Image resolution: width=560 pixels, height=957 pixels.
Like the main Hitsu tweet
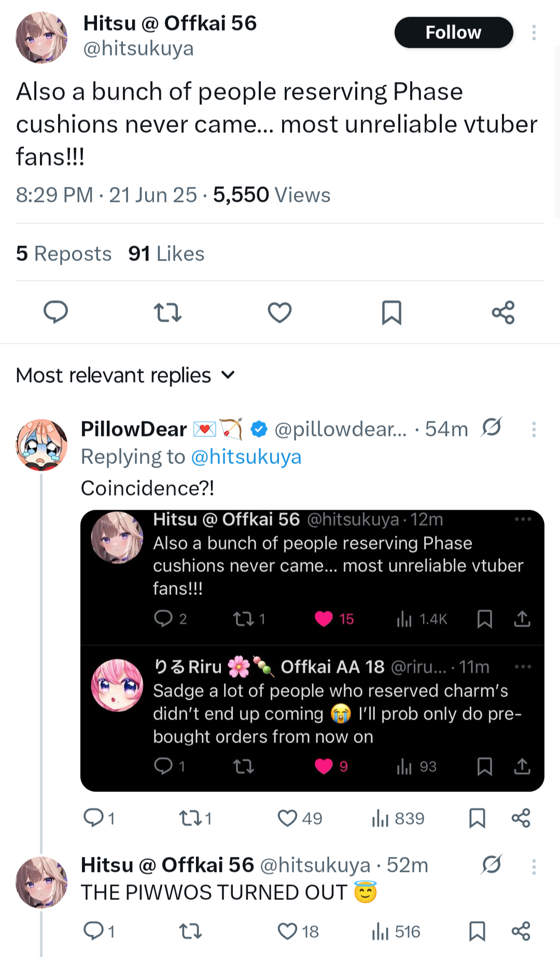[279, 312]
